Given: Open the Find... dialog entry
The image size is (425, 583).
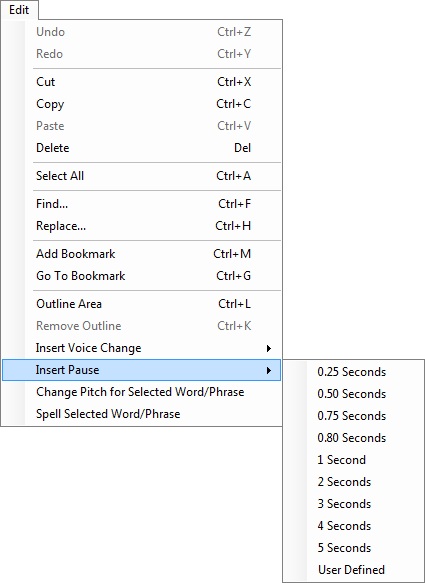Looking at the screenshot, I should coord(141,204).
